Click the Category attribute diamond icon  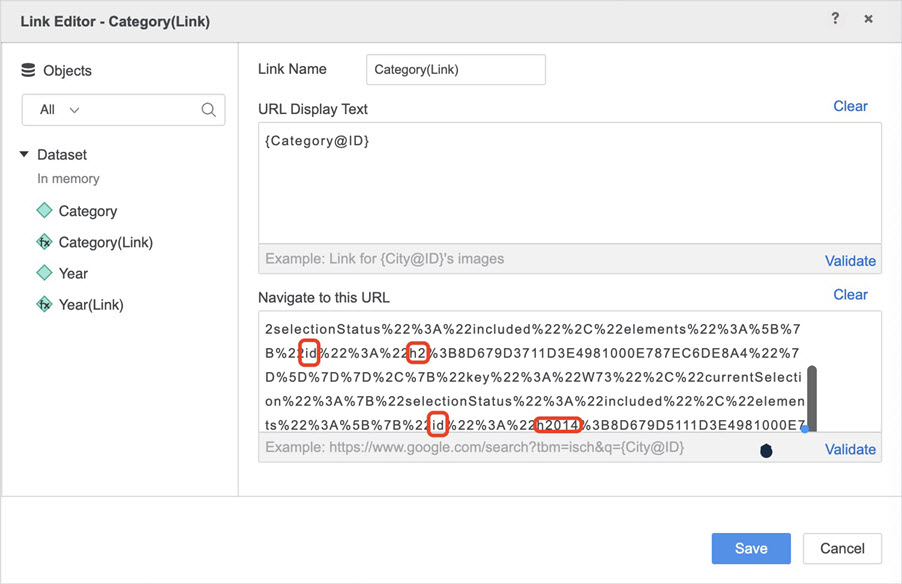(44, 211)
